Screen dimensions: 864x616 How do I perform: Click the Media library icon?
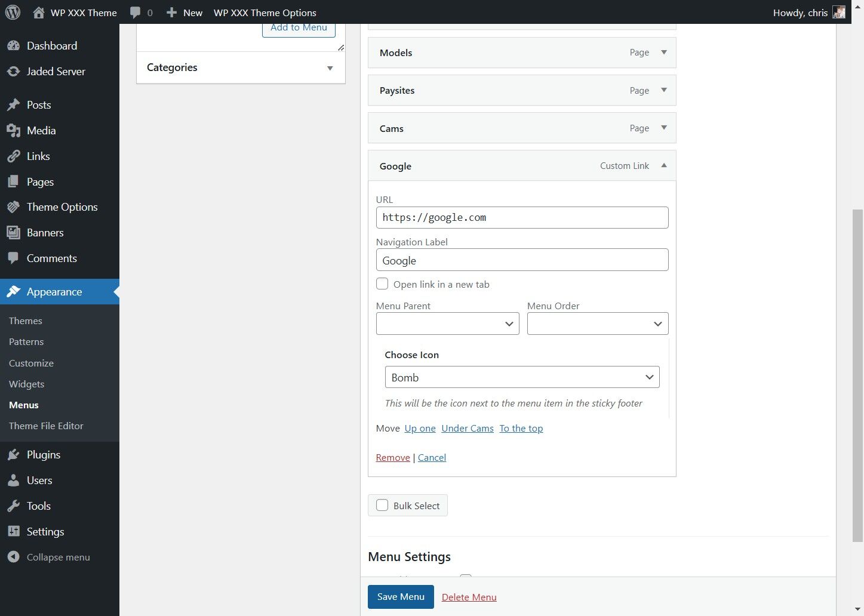[14, 130]
